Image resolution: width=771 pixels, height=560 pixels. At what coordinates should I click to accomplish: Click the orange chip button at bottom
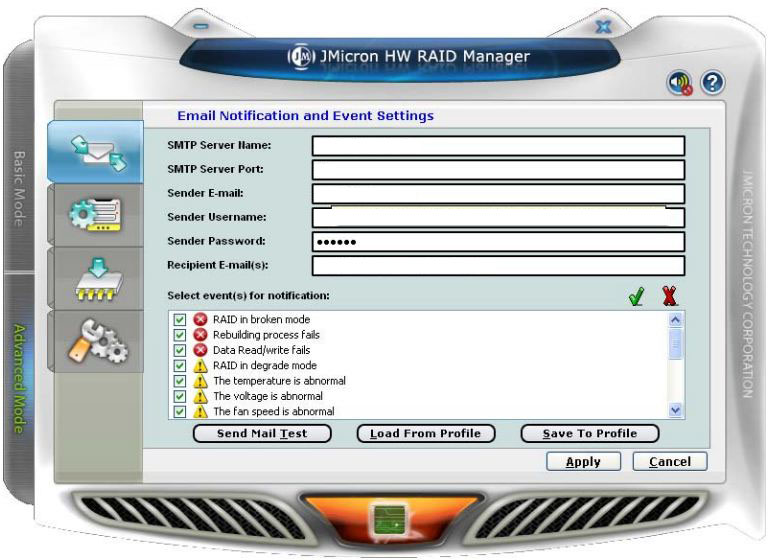(x=390, y=520)
